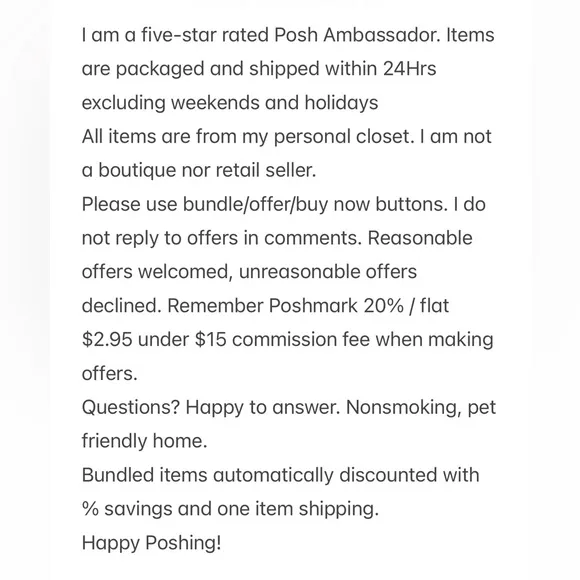Viewport: 580px width, 580px height.
Task: Click the '$2.95 under $15 commission fee' line
Action: click(x=287, y=340)
